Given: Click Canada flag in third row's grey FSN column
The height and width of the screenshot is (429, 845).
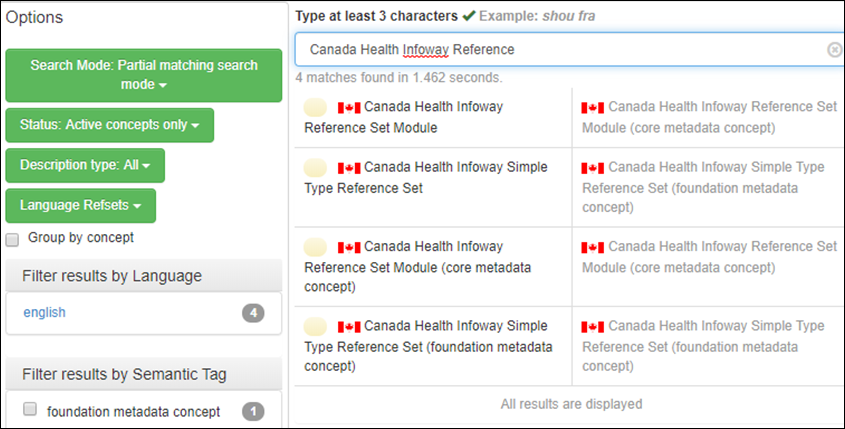Looking at the screenshot, I should (593, 247).
